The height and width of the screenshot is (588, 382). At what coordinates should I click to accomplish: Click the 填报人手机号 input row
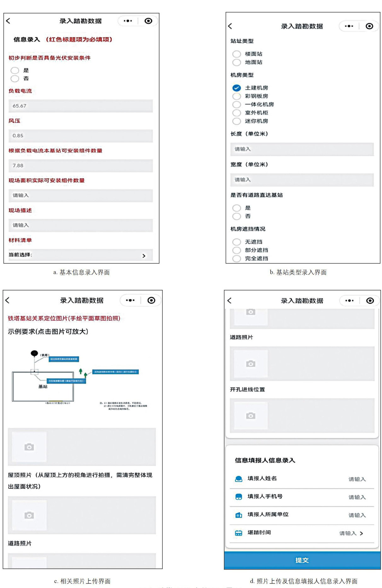point(302,497)
